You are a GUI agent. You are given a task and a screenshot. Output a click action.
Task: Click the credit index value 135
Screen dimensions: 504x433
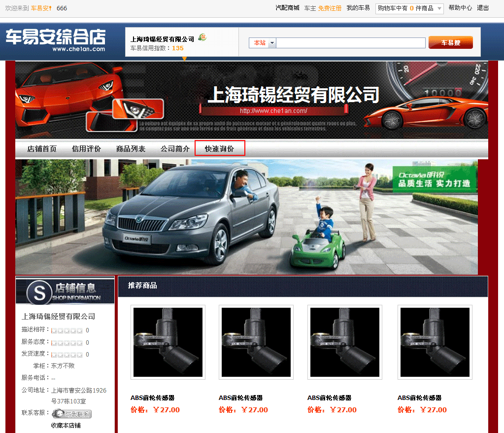point(178,48)
